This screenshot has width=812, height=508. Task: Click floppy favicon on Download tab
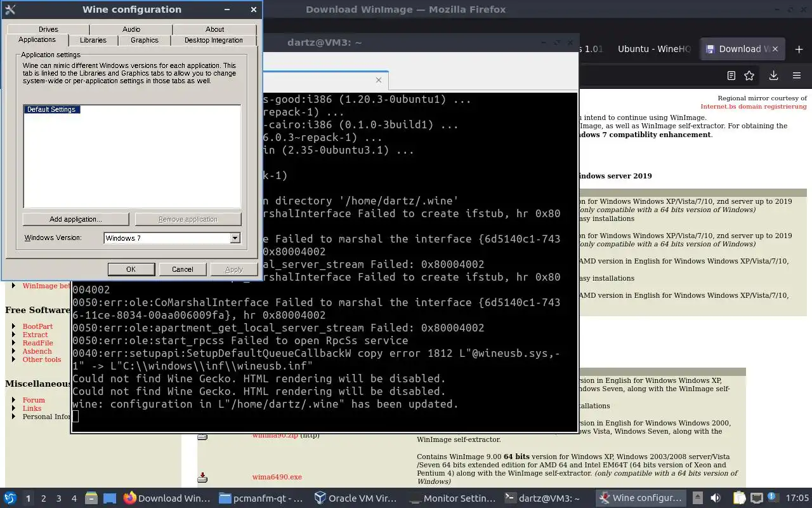[x=710, y=49]
